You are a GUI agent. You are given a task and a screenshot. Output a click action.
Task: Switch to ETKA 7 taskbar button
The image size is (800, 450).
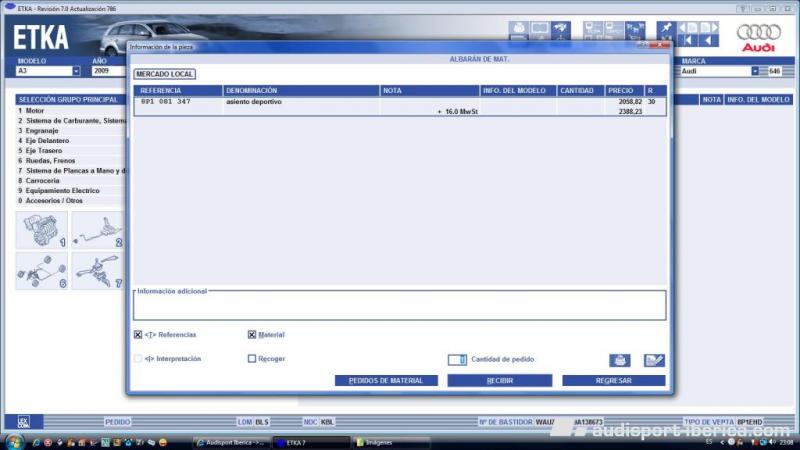(311, 442)
